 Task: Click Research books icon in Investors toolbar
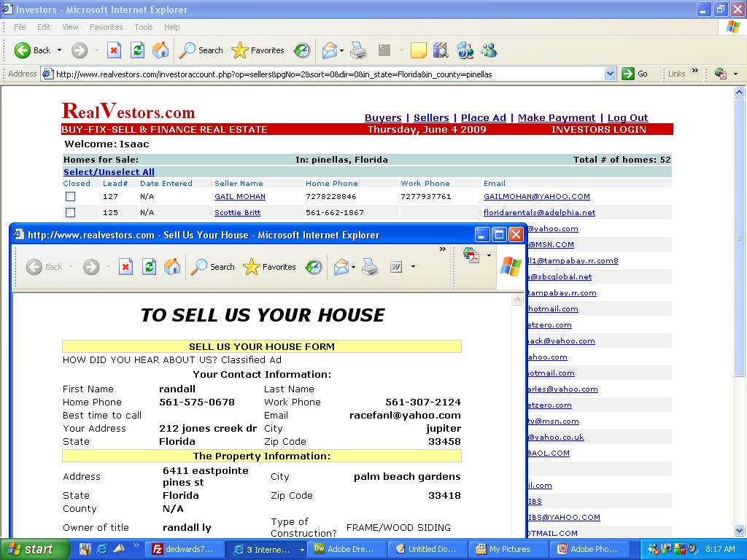[x=441, y=50]
